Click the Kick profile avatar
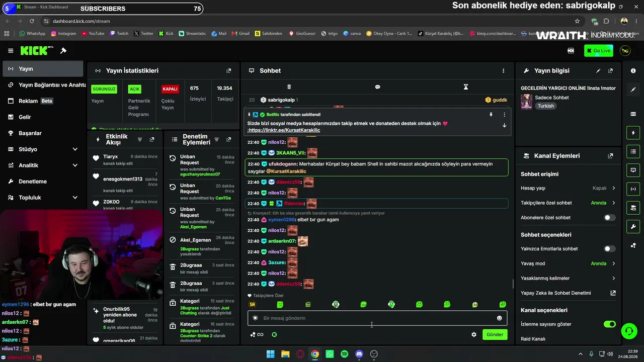This screenshot has width=644, height=362. click(625, 51)
